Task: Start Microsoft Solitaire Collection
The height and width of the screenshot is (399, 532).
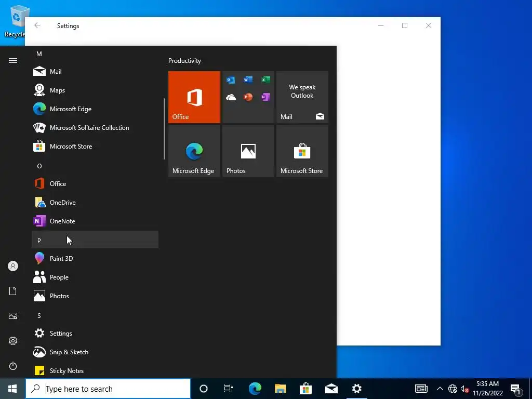Action: point(95,128)
